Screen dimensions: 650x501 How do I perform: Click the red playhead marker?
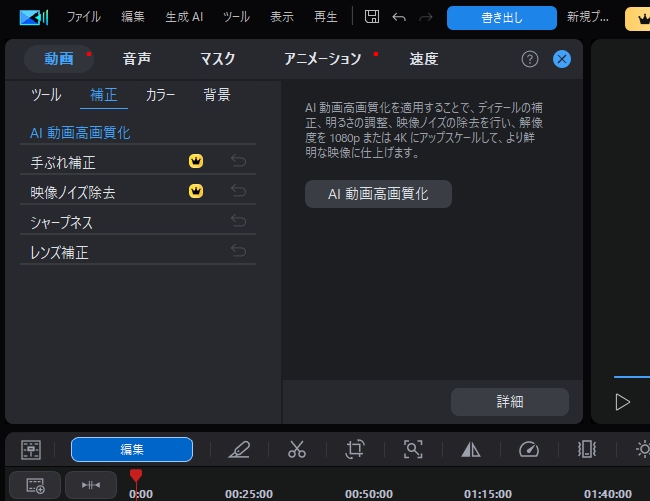136,475
